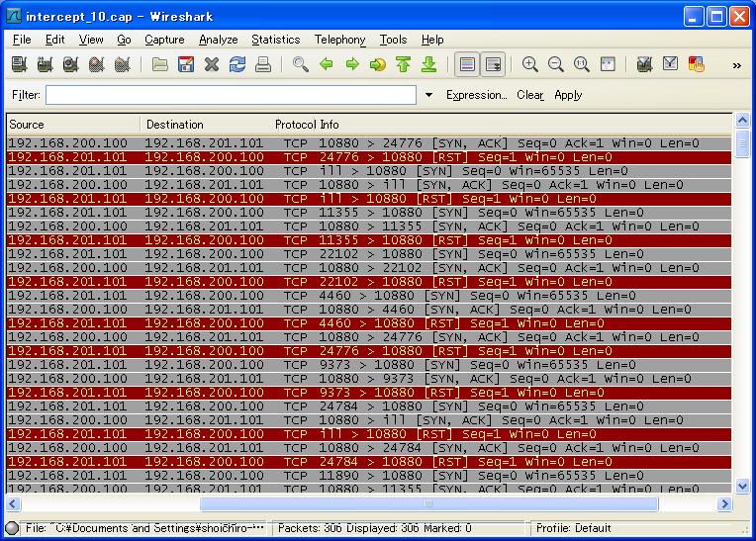Image resolution: width=756 pixels, height=541 pixels.
Task: Select red row 22102 > 10880 [RST]
Action: (x=369, y=282)
